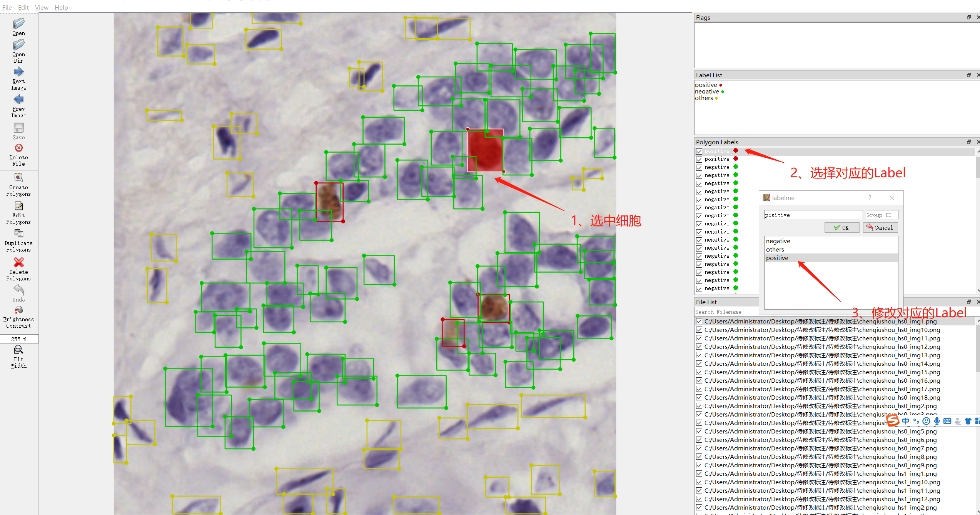
Task: Click the Delete Polygons tool
Action: click(x=18, y=269)
